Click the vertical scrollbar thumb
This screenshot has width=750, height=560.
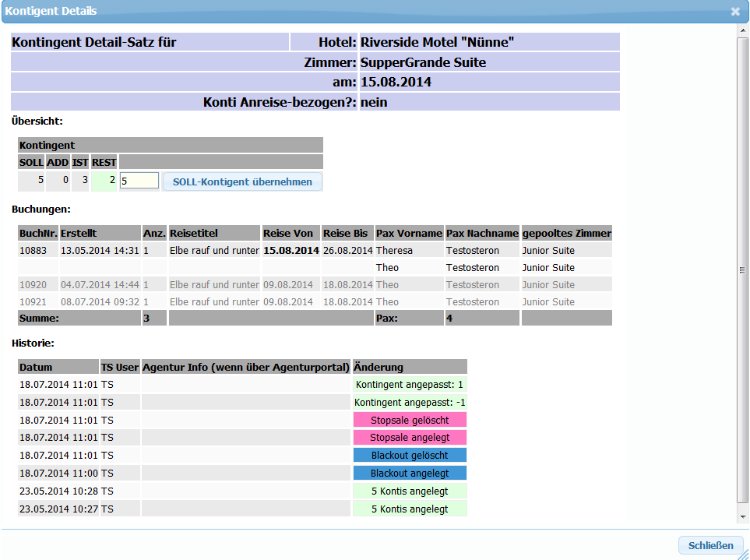click(x=743, y=269)
